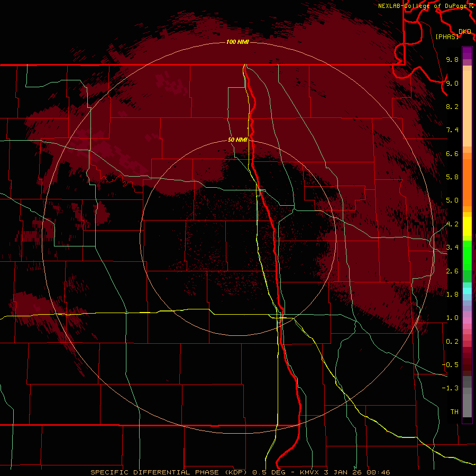This screenshot has height=476, width=476.
Task: Click the yellow segment of the color bar
Action: (467, 226)
